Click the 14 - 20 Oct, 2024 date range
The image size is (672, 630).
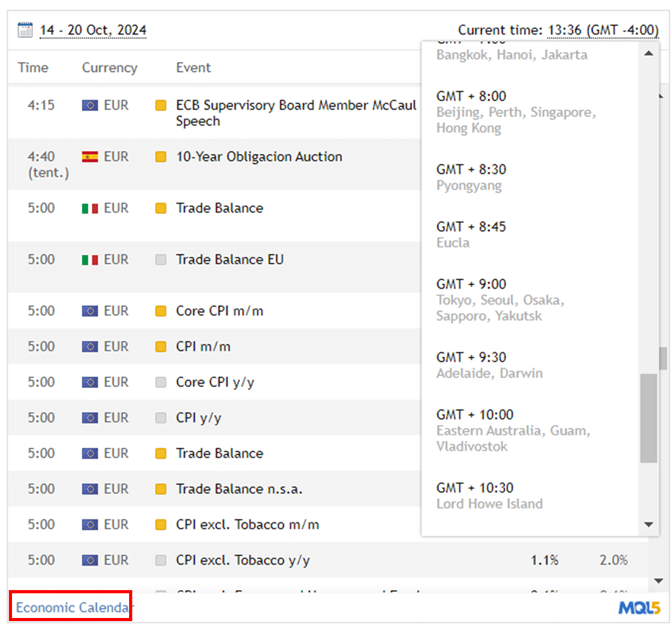93,30
